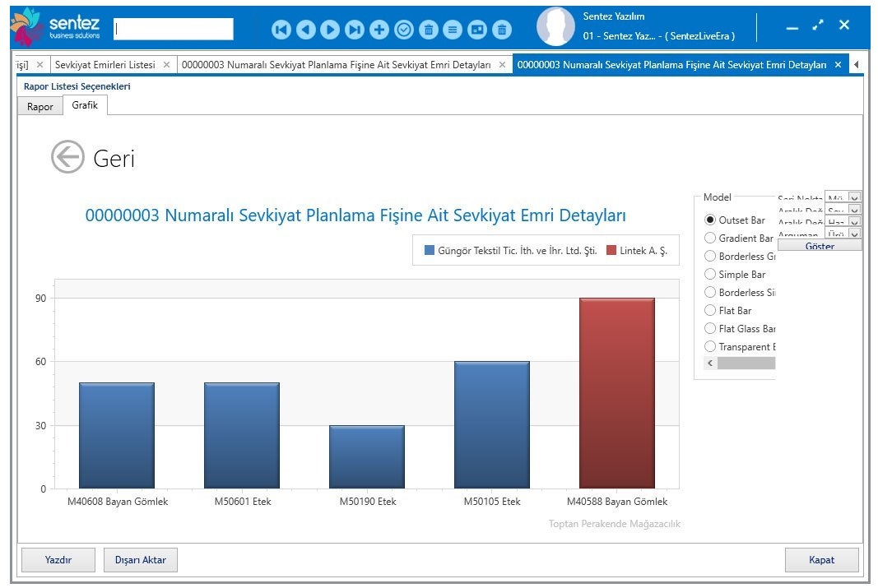Jump to the first record
The width and height of the screenshot is (878, 588).
point(281,30)
